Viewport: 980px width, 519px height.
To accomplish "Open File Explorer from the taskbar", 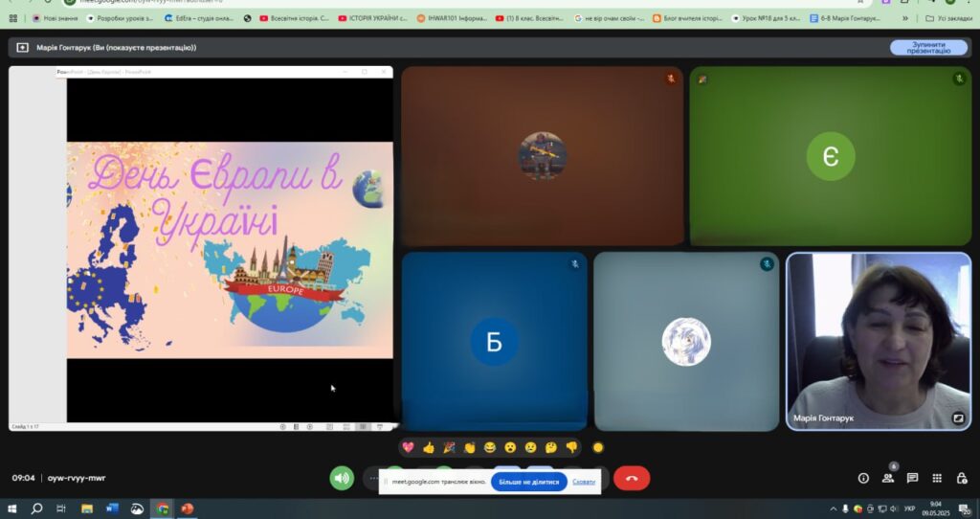I will 87,509.
